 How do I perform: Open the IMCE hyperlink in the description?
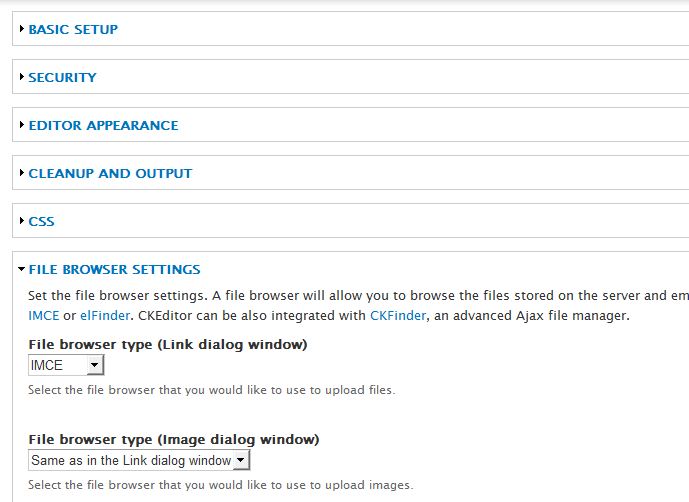pyautogui.click(x=44, y=316)
